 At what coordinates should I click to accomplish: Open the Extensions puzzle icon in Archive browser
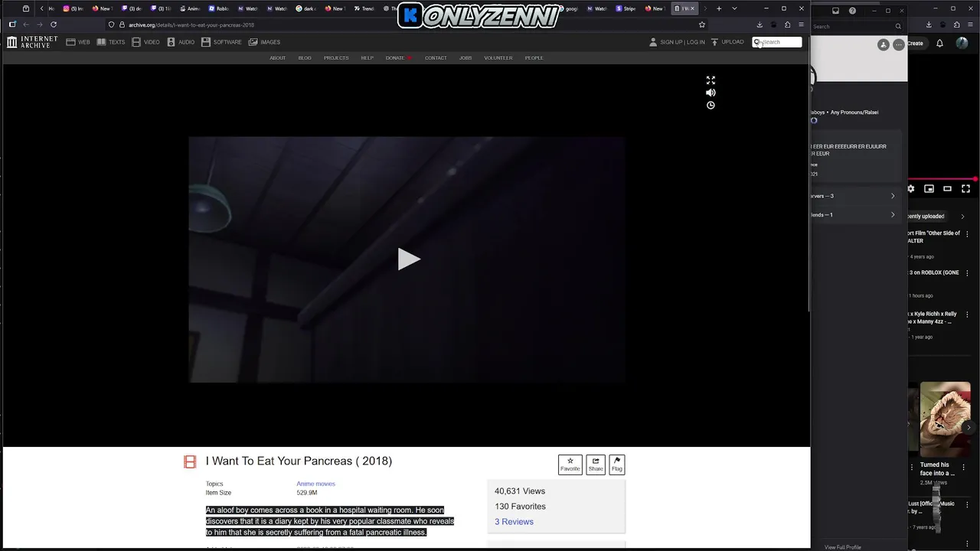pyautogui.click(x=788, y=24)
